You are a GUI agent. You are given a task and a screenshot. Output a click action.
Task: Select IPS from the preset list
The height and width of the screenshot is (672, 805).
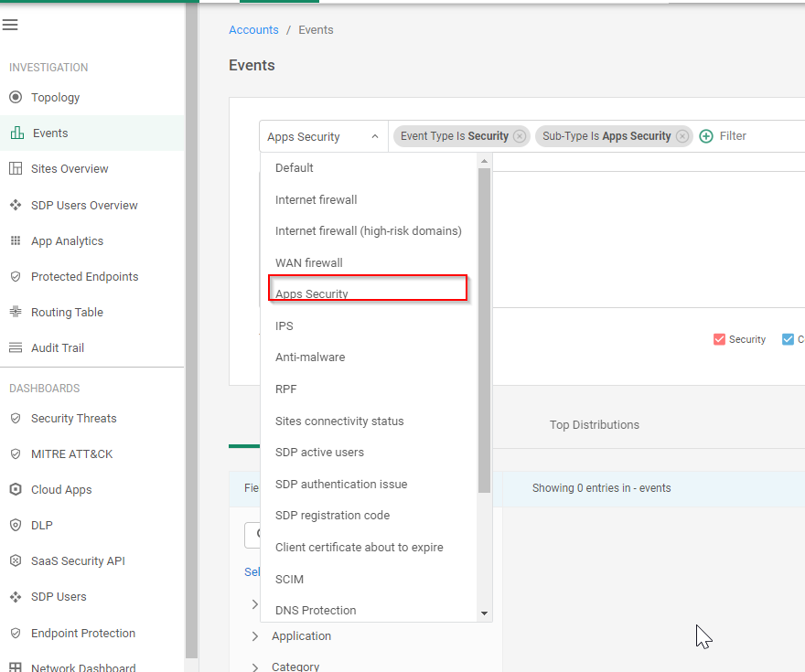tap(284, 326)
